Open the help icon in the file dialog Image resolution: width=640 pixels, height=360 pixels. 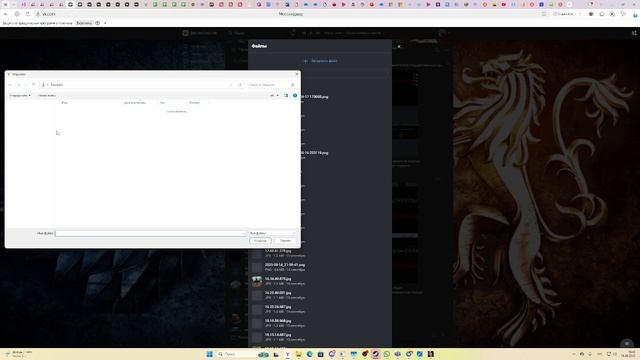pos(295,96)
